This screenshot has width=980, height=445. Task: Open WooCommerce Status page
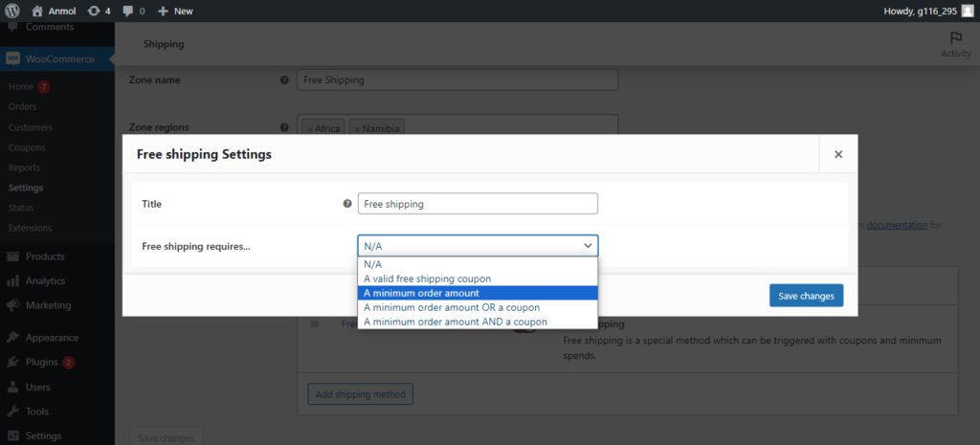(21, 208)
